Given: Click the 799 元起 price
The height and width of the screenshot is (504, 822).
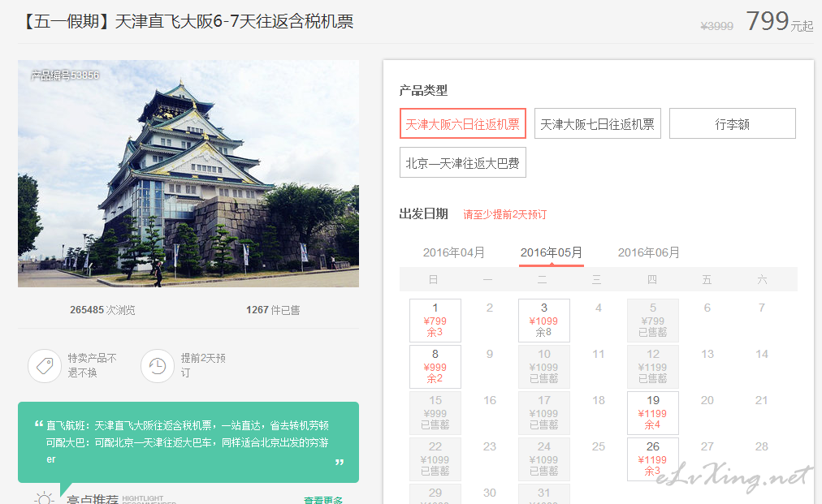Looking at the screenshot, I should 780,21.
